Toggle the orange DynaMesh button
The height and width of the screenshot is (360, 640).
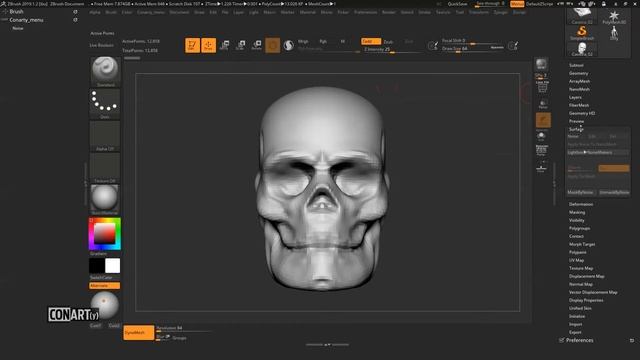139,333
